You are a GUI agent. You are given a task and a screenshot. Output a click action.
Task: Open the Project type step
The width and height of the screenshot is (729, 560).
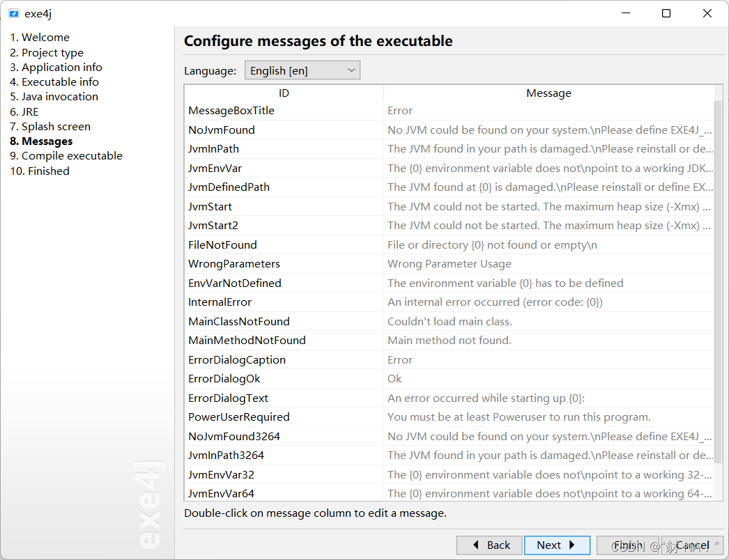coord(47,53)
